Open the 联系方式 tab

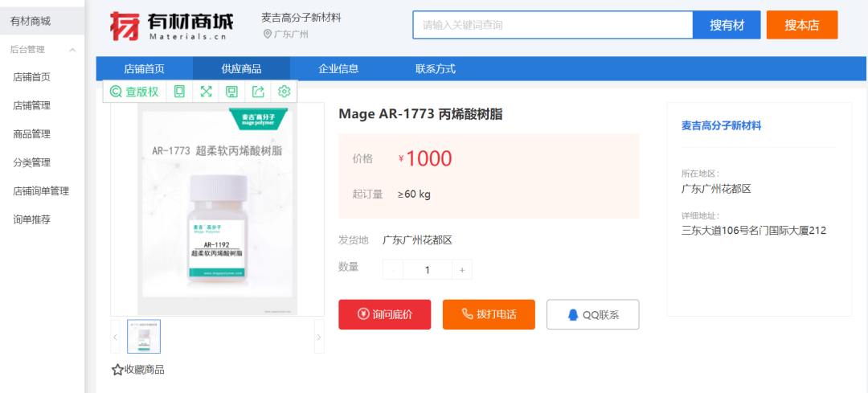pyautogui.click(x=436, y=69)
